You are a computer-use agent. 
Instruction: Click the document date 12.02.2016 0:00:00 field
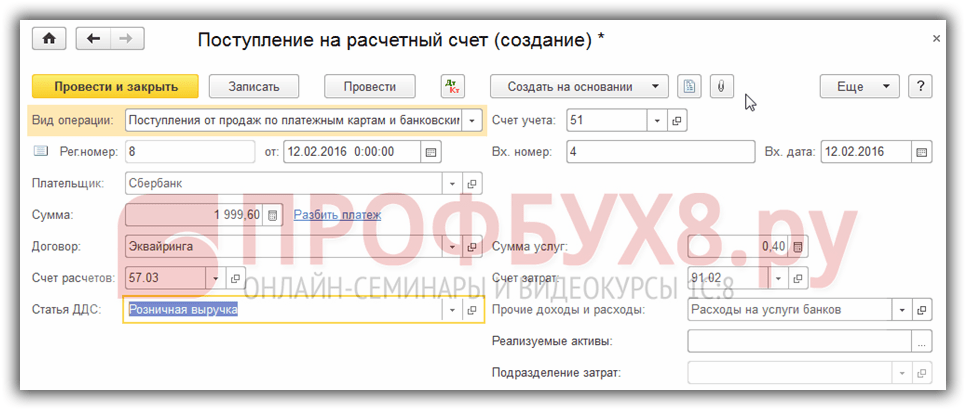pyautogui.click(x=352, y=151)
